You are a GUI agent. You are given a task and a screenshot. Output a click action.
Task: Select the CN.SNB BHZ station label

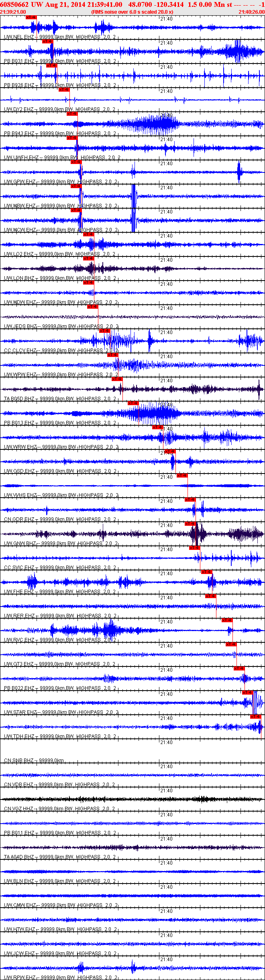click(19, 761)
